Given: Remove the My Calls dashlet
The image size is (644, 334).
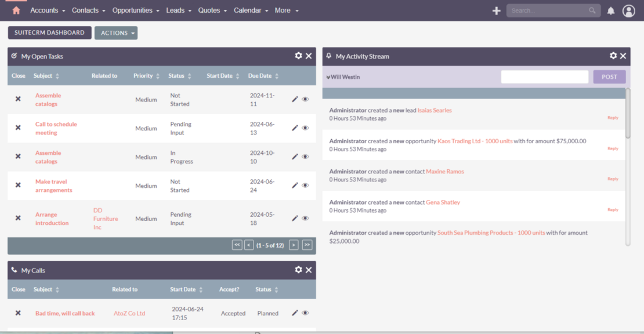Looking at the screenshot, I should click(x=309, y=270).
